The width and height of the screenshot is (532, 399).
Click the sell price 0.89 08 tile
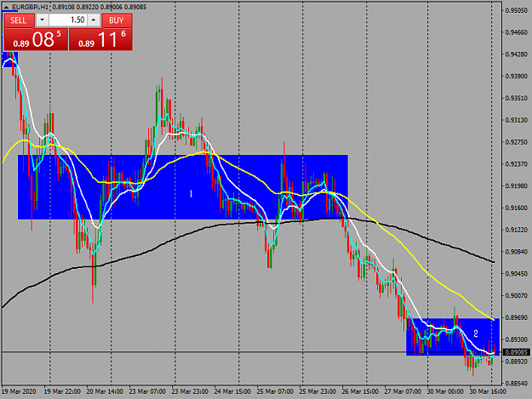36,39
